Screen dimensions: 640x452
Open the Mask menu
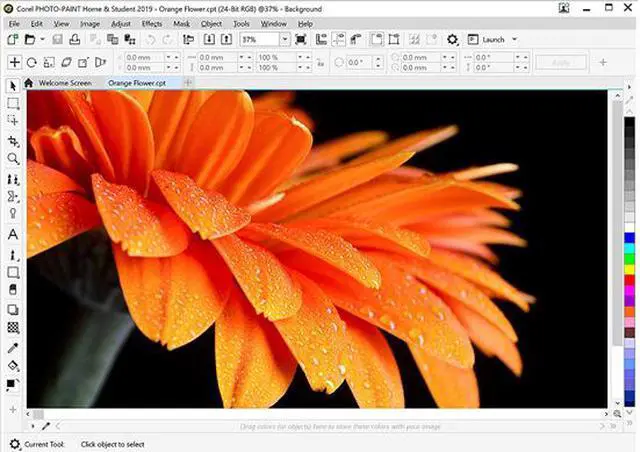coord(181,24)
